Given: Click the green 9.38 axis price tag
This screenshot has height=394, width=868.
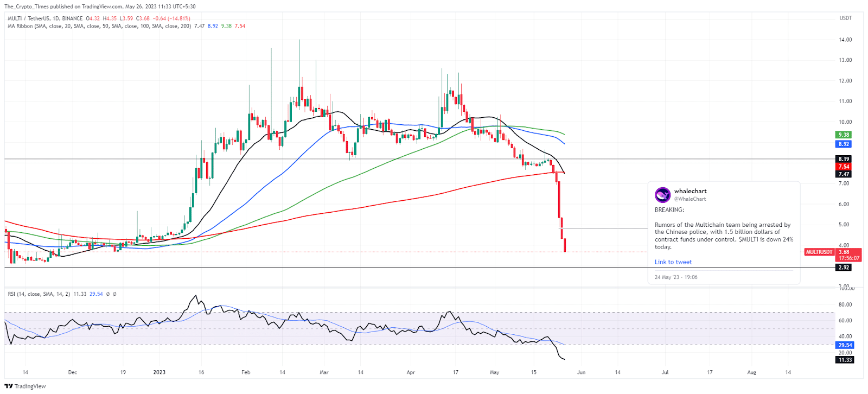Looking at the screenshot, I should pyautogui.click(x=844, y=135).
